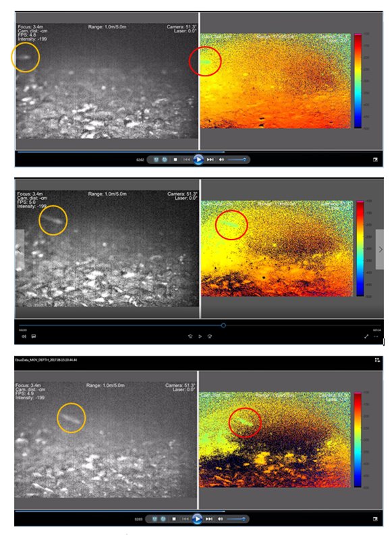Skip to next track in top player

point(210,160)
